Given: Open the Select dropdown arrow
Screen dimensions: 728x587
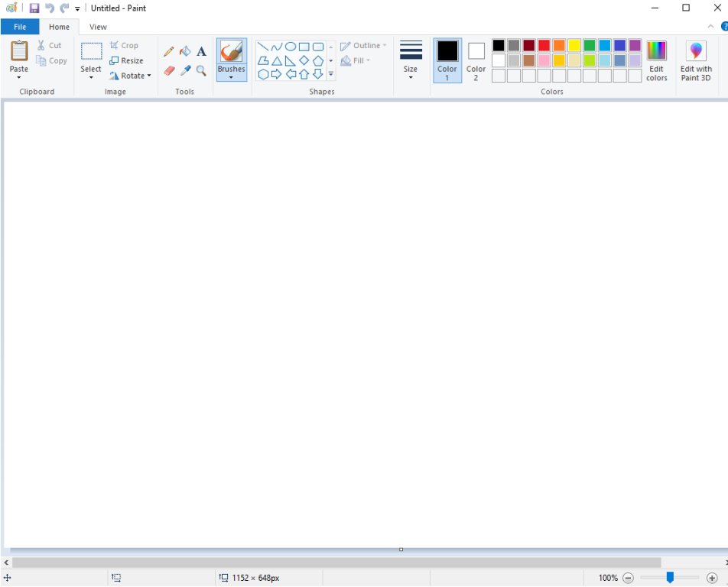Looking at the screenshot, I should 91,77.
